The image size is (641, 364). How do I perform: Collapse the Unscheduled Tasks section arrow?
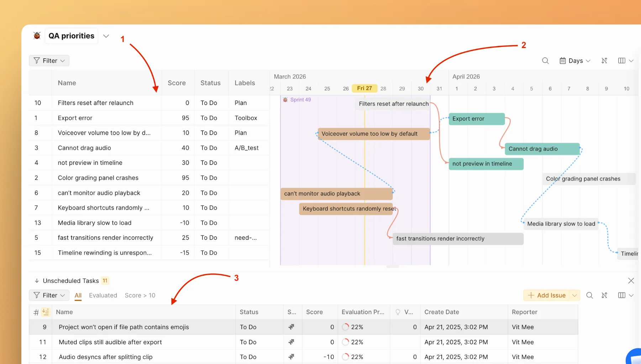tap(37, 281)
